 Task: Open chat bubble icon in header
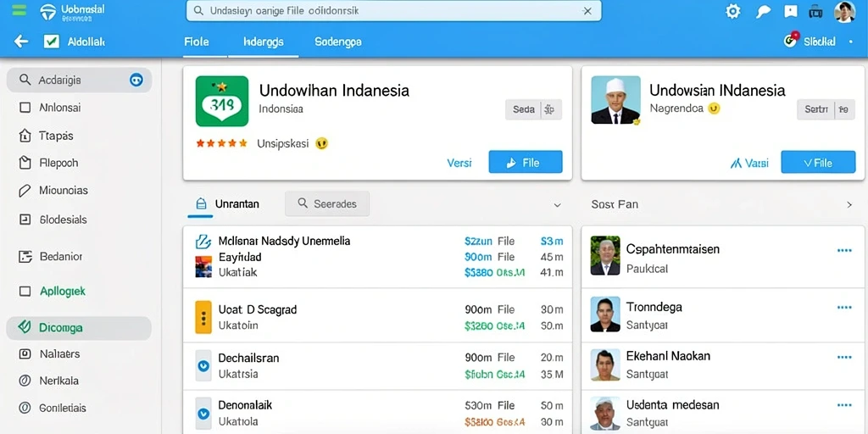coord(764,12)
